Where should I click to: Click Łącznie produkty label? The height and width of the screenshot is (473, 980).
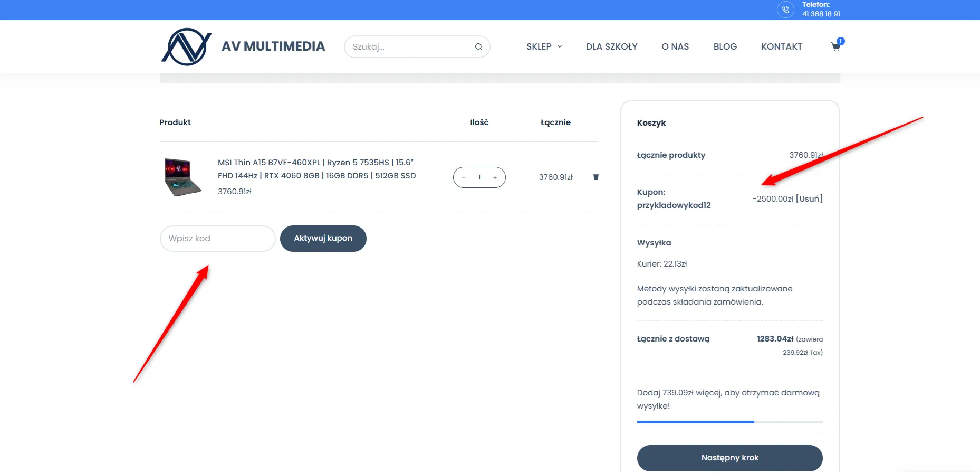[x=671, y=155]
